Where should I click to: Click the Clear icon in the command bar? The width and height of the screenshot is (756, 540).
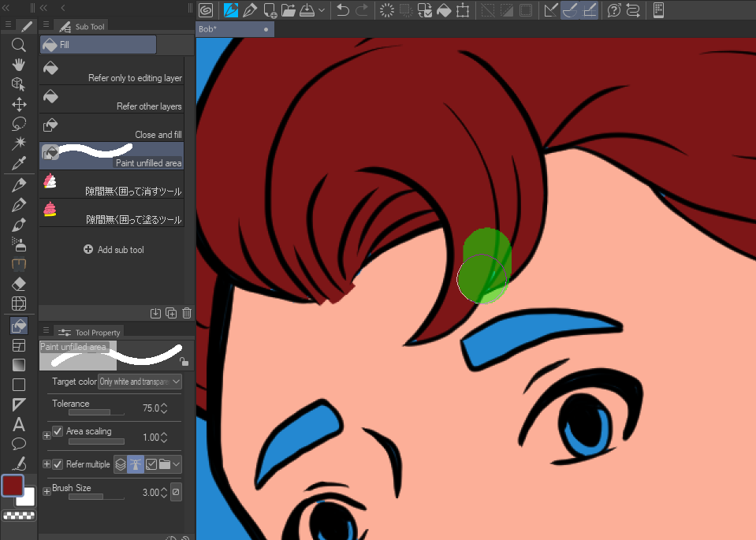click(x=387, y=9)
